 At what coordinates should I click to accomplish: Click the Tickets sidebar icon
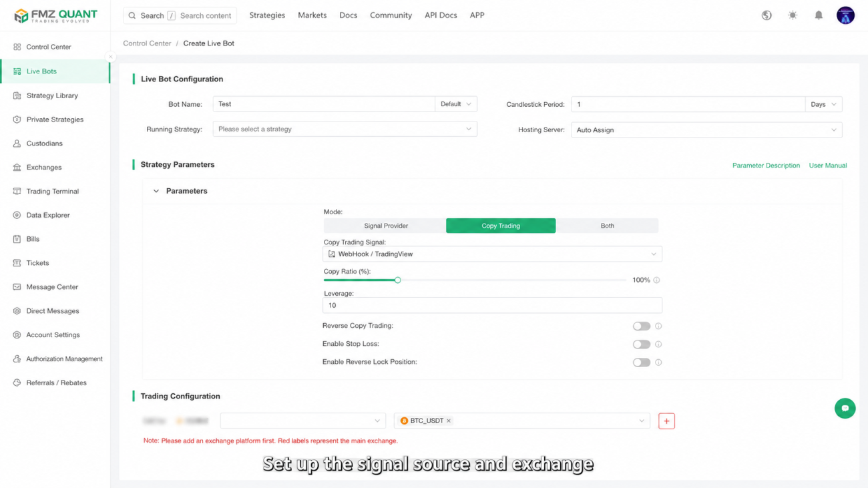[x=17, y=263]
